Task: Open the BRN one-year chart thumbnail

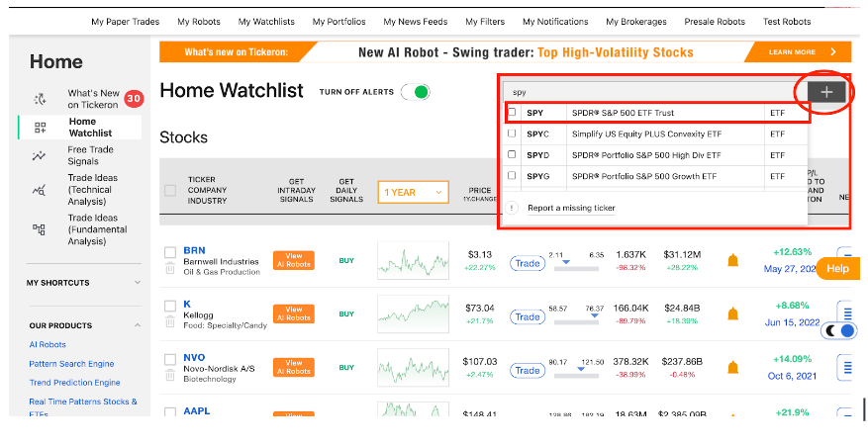Action: point(413,260)
